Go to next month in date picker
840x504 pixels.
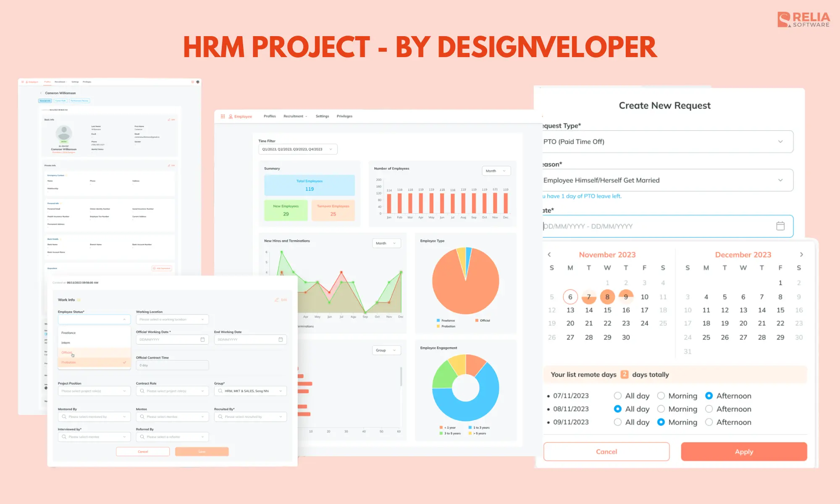point(801,255)
